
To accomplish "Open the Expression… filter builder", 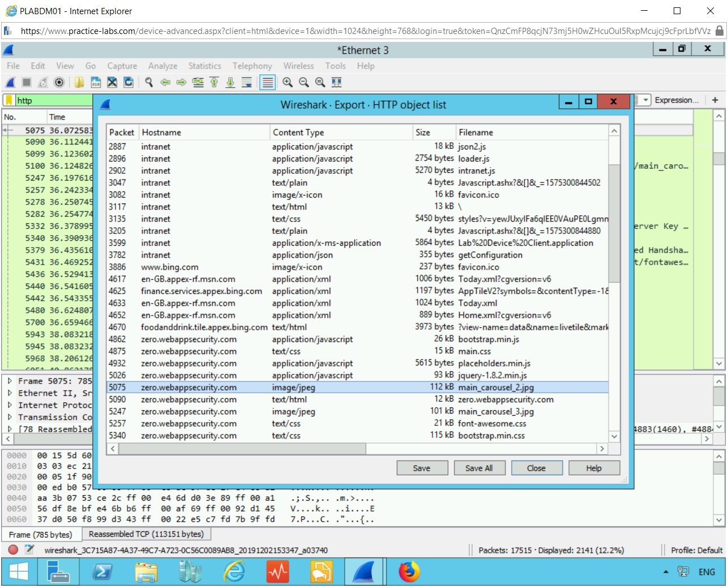I will 676,100.
